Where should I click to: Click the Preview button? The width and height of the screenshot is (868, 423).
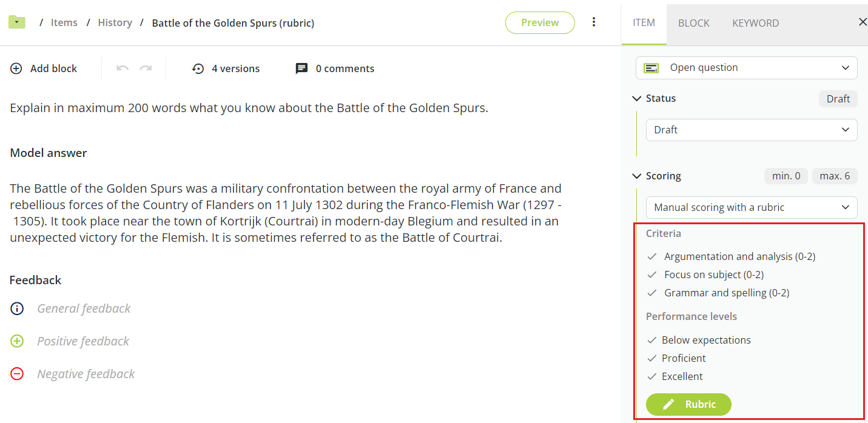540,22
